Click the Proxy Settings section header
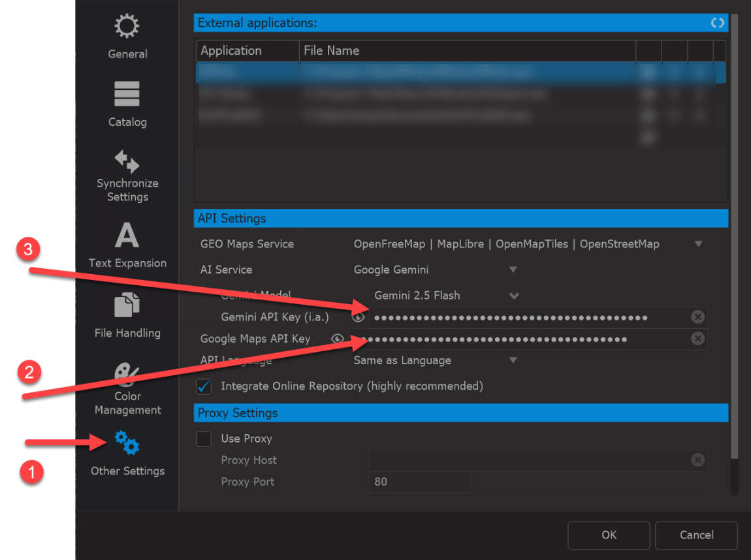This screenshot has width=751, height=560. [461, 413]
